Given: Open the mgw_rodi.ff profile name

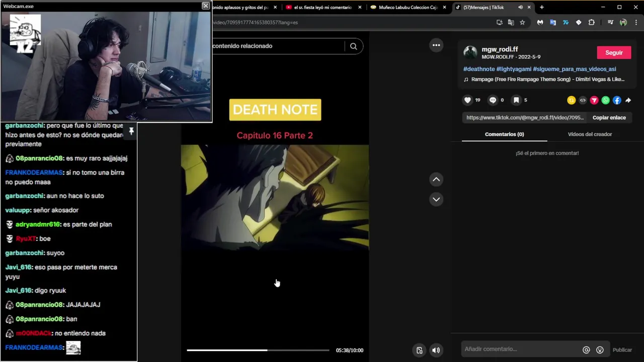Looking at the screenshot, I should [x=500, y=49].
